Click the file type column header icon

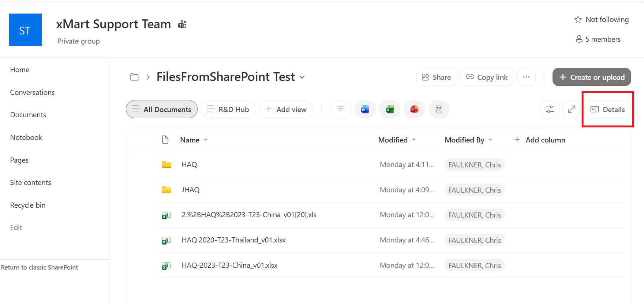coord(165,140)
